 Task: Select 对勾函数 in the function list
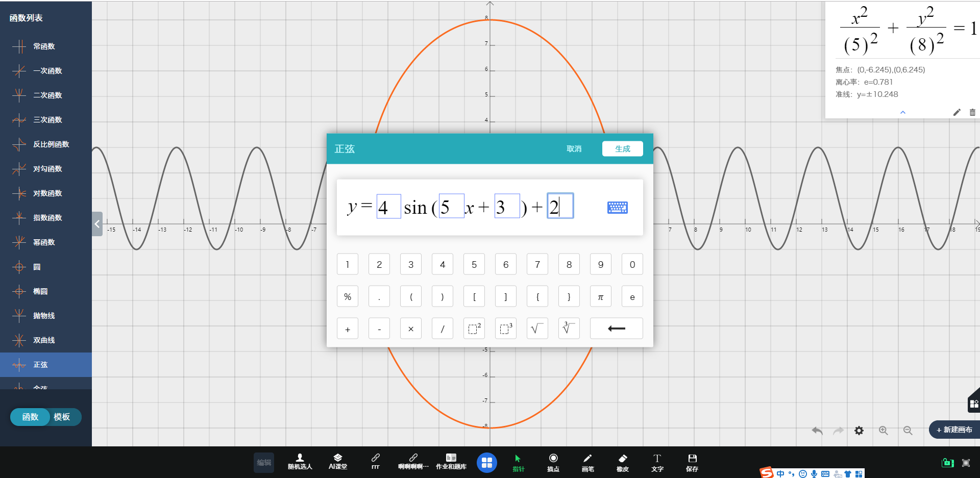[x=46, y=169]
